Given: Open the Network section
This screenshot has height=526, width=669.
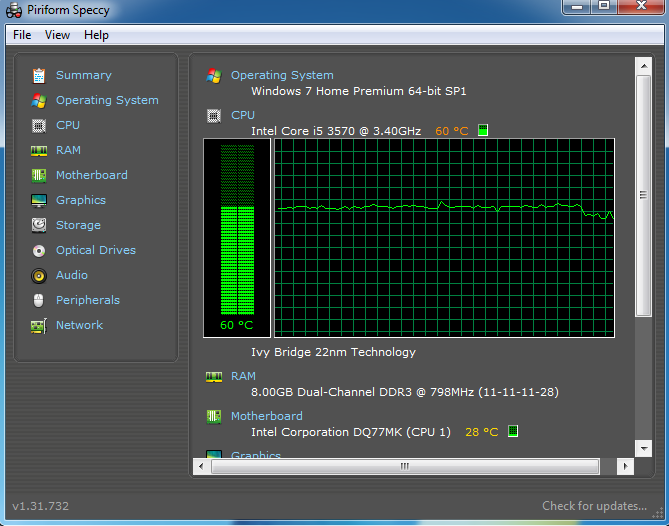Looking at the screenshot, I should pos(79,325).
